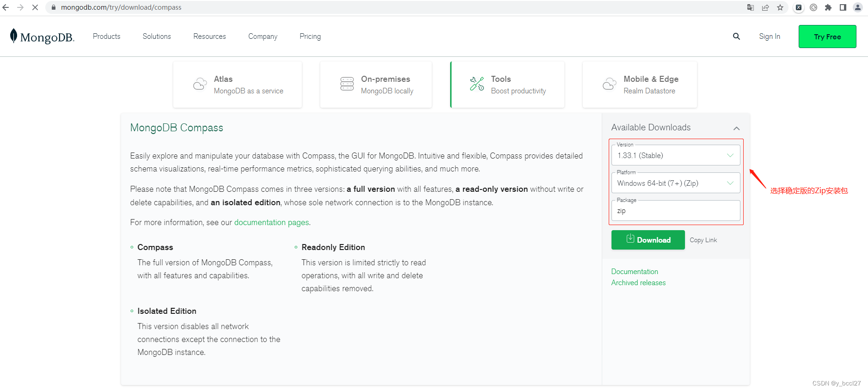Image resolution: width=868 pixels, height=391 pixels.
Task: Open the Archived releases link
Action: [x=638, y=283]
